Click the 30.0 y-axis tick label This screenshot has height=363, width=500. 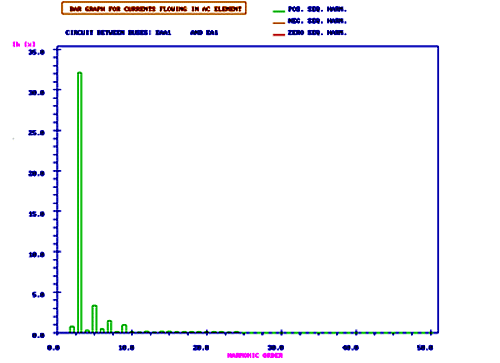tap(37, 92)
